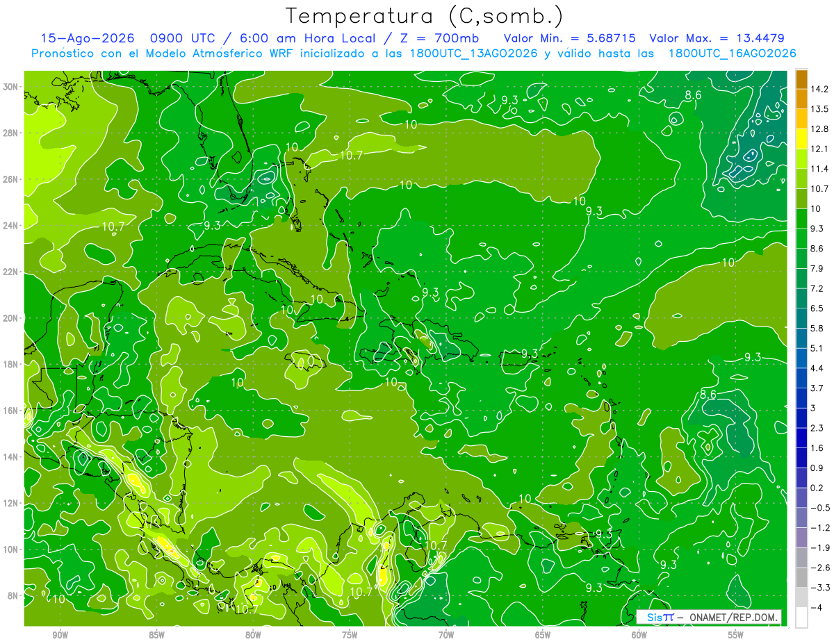Click the 6.5 value on the color scale
Viewport: 834px width, 644px height.
(817, 308)
